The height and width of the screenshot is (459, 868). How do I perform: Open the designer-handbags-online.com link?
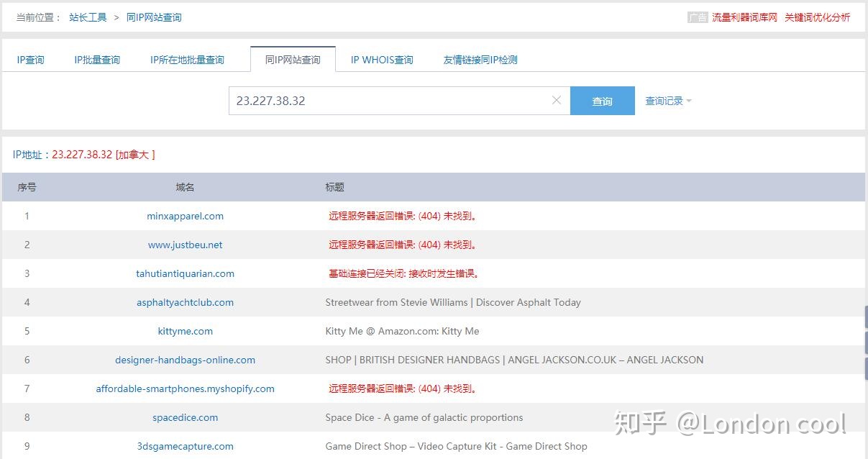coord(185,360)
